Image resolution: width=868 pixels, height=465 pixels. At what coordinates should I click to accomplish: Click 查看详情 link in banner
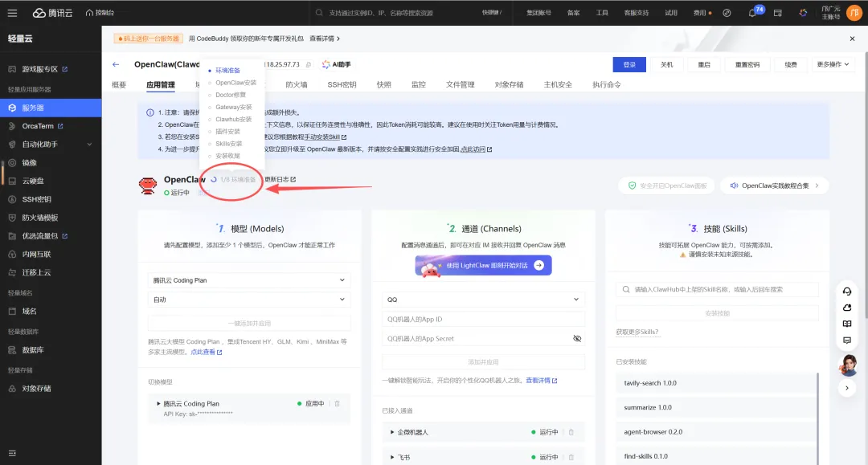point(325,39)
